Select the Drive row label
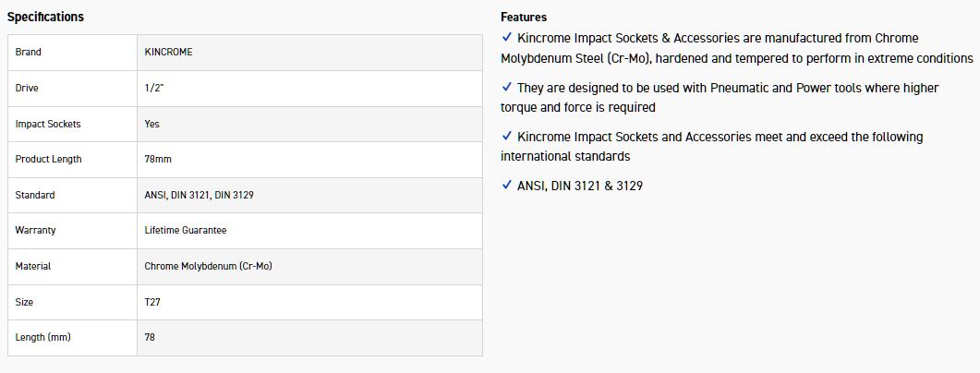The height and width of the screenshot is (373, 980). (27, 88)
